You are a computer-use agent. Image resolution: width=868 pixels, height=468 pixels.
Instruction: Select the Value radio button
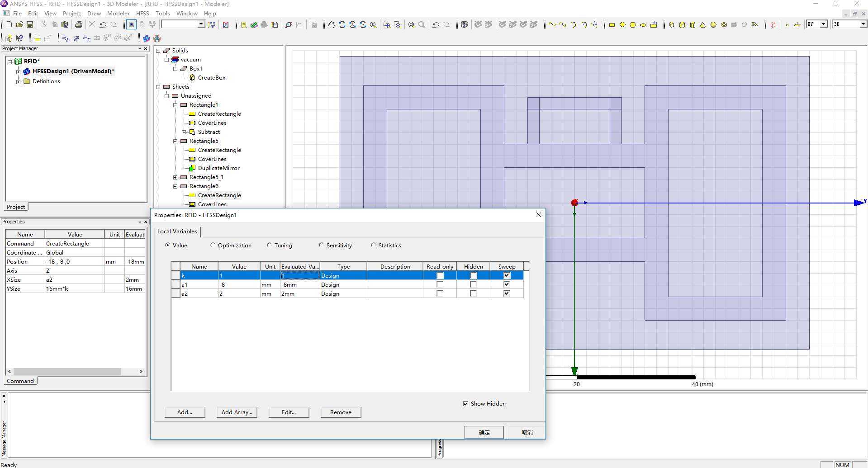tap(168, 245)
